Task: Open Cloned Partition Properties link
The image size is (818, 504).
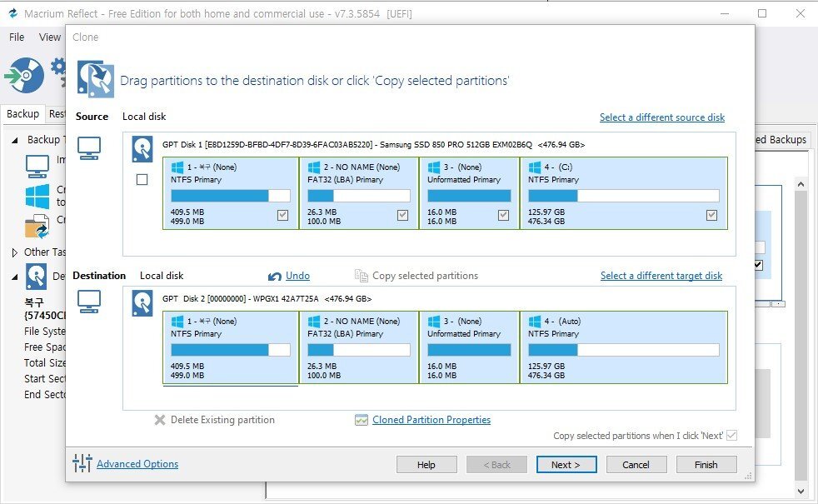Action: 431,420
